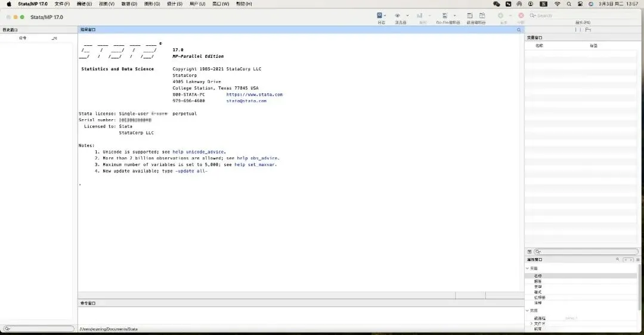Open the 视图(V) menu
Screen dimensions: 644x335
click(x=107, y=4)
